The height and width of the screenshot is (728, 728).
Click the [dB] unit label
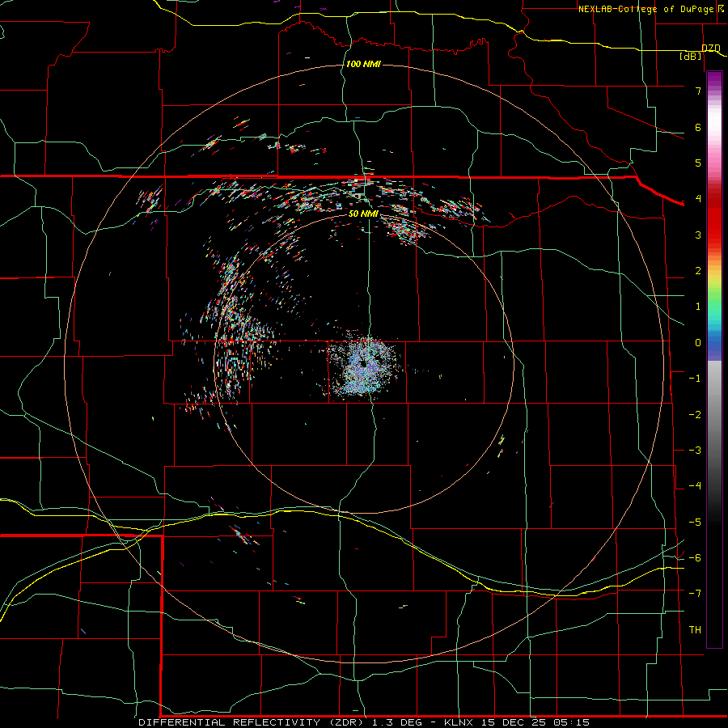[691, 56]
